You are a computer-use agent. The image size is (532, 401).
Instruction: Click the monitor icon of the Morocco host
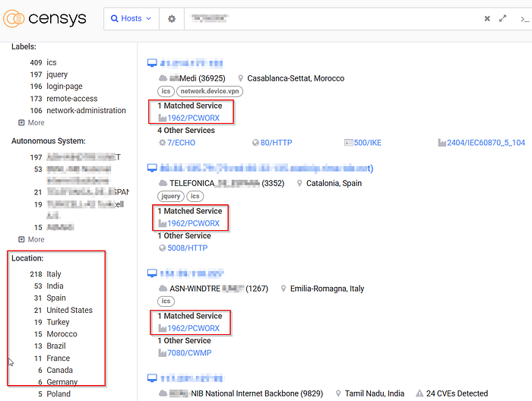coord(152,63)
